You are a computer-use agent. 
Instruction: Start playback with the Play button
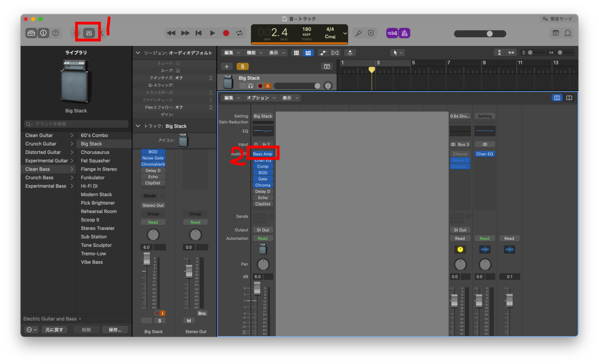pos(212,33)
